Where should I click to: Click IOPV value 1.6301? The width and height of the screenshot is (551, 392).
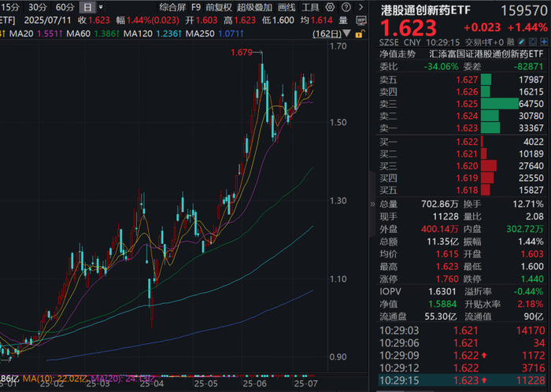point(442,291)
